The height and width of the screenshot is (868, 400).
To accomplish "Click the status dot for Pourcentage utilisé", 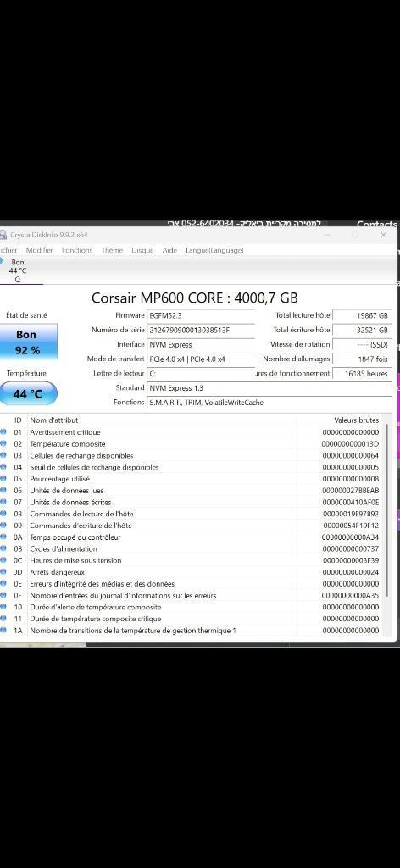I will click(x=3, y=479).
